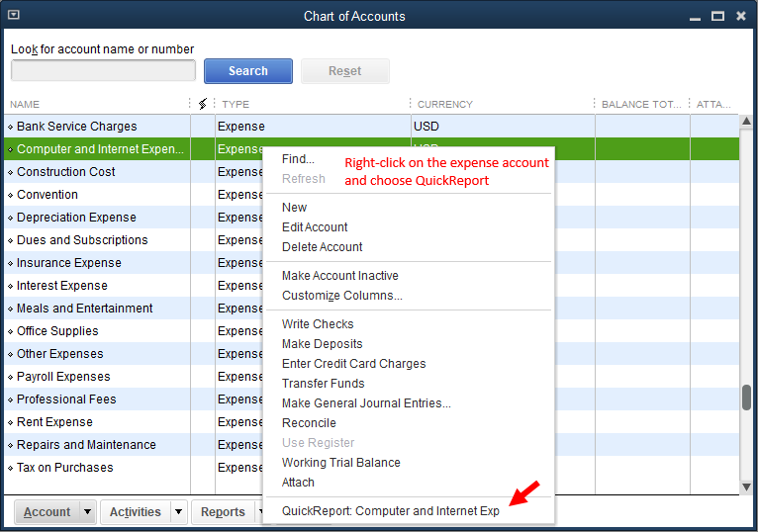Click the scrollbar down arrow

pos(747,485)
